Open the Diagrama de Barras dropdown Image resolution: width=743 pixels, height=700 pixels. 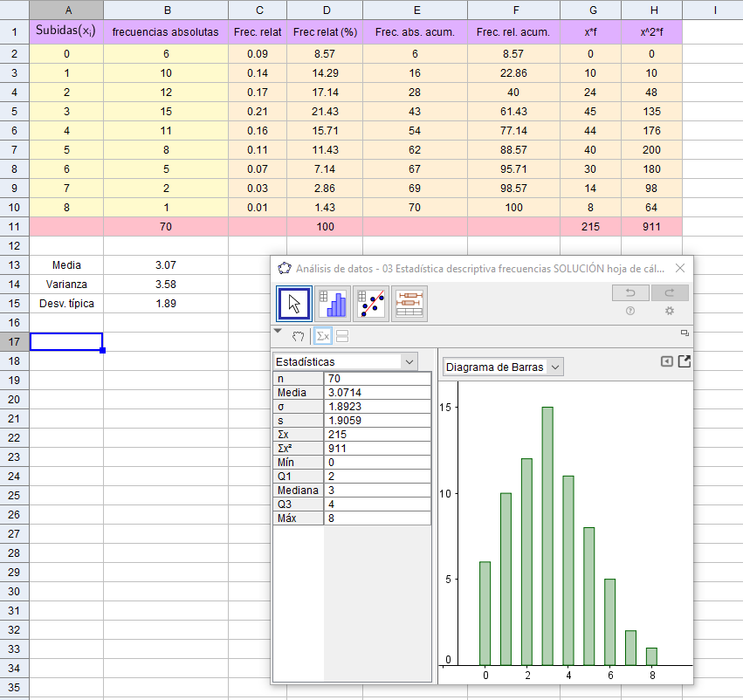[x=503, y=367]
